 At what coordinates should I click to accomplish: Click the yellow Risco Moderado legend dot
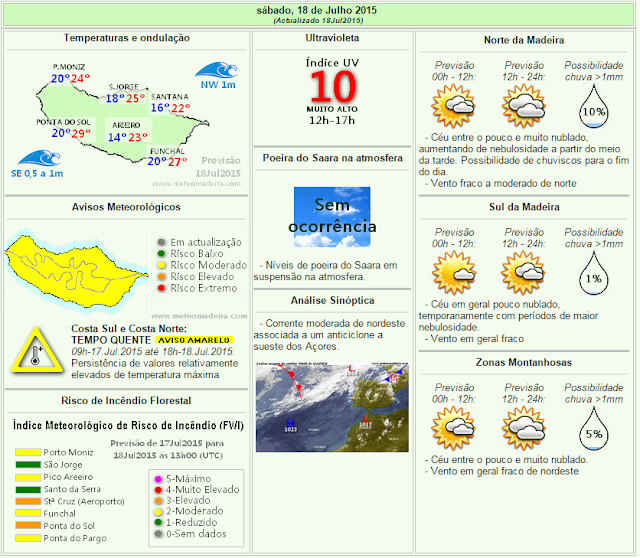[x=162, y=265]
